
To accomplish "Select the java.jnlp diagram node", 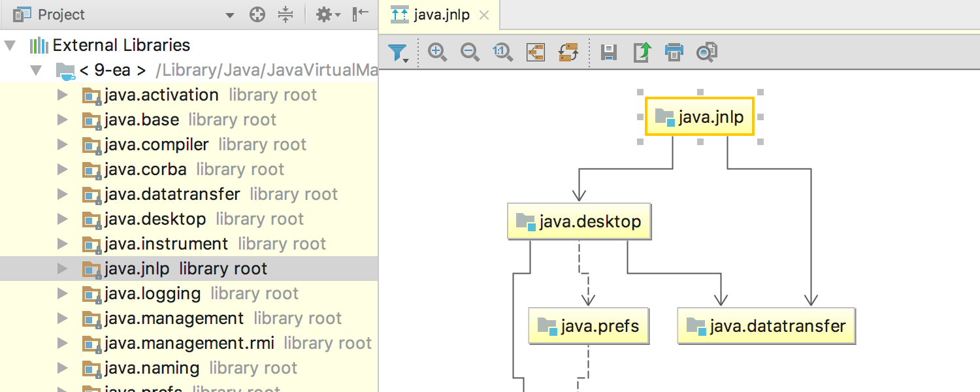I will pos(700,117).
